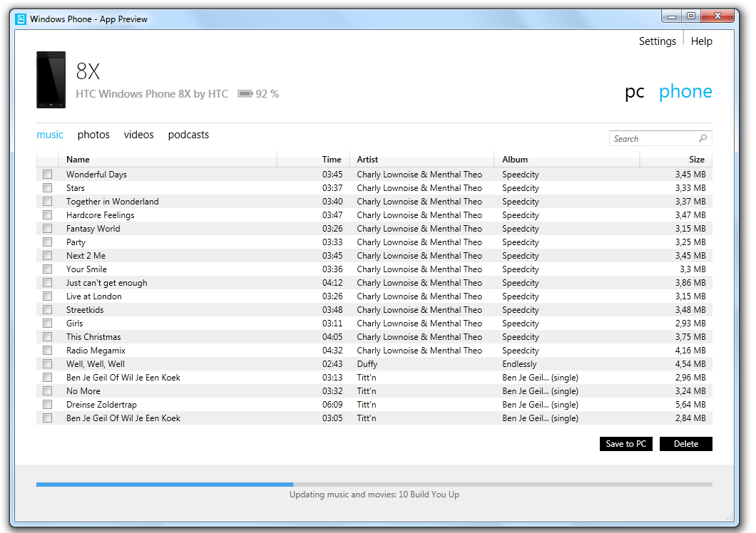Viewport: 756px width, 533px height.
Task: Click the song name This Christmas
Action: pyautogui.click(x=93, y=337)
